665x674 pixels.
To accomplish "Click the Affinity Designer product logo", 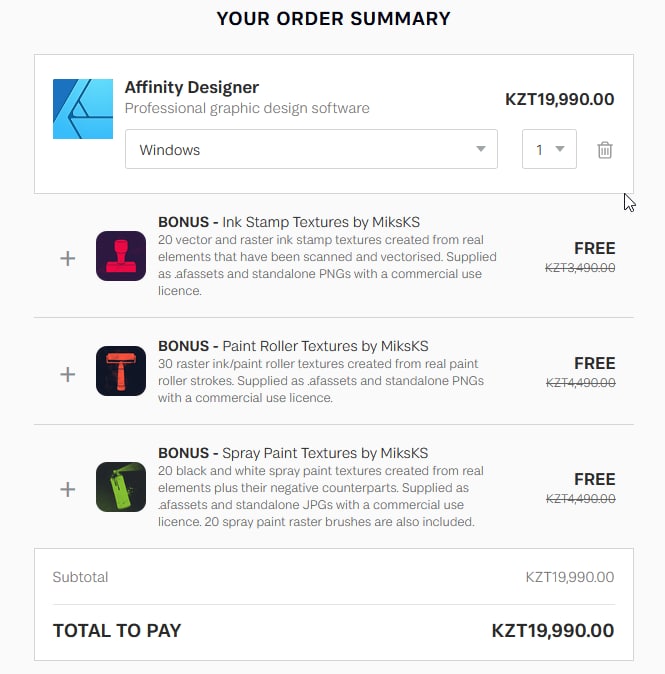I will coord(84,108).
